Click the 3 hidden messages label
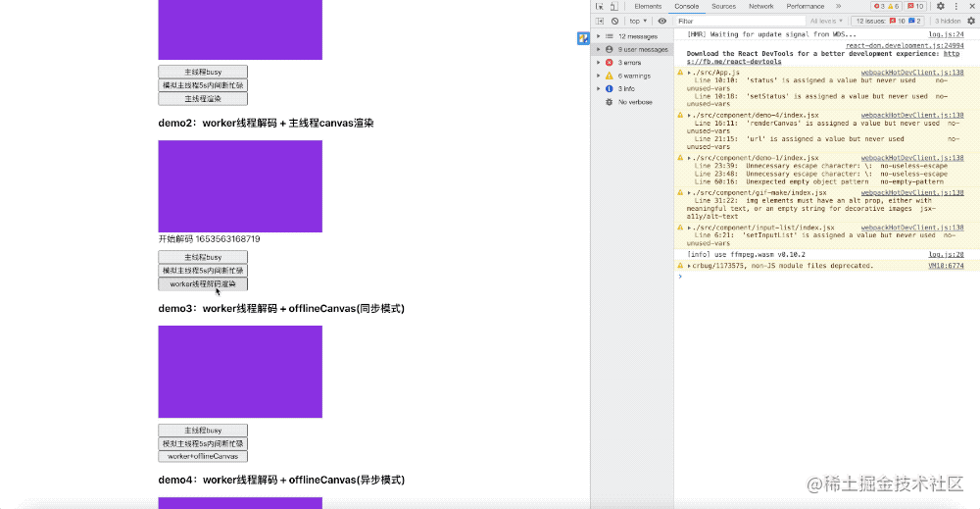This screenshot has height=509, width=980. (x=947, y=22)
